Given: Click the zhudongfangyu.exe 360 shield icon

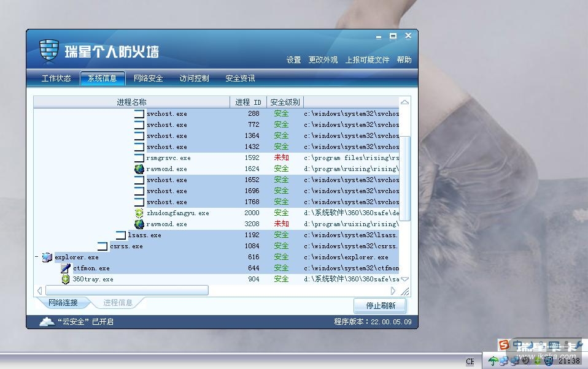Looking at the screenshot, I should coord(139,213).
